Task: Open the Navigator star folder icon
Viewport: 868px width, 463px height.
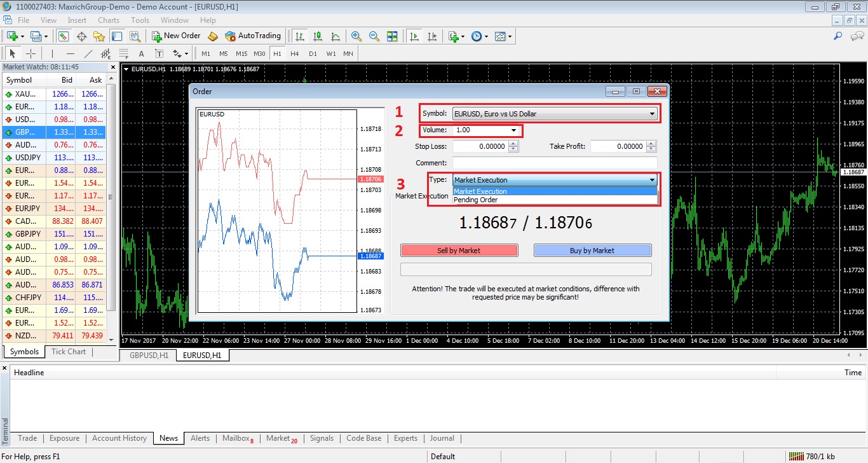Action: click(x=99, y=36)
